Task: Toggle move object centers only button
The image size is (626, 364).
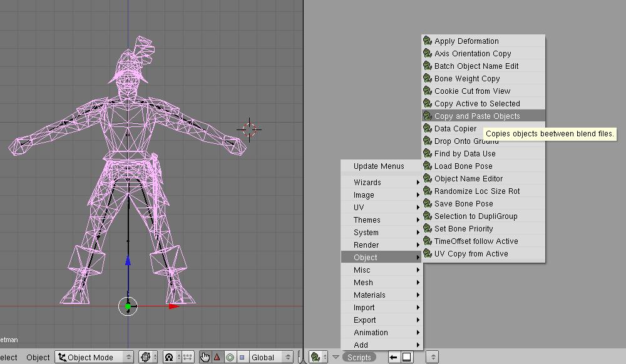Action: [188, 357]
